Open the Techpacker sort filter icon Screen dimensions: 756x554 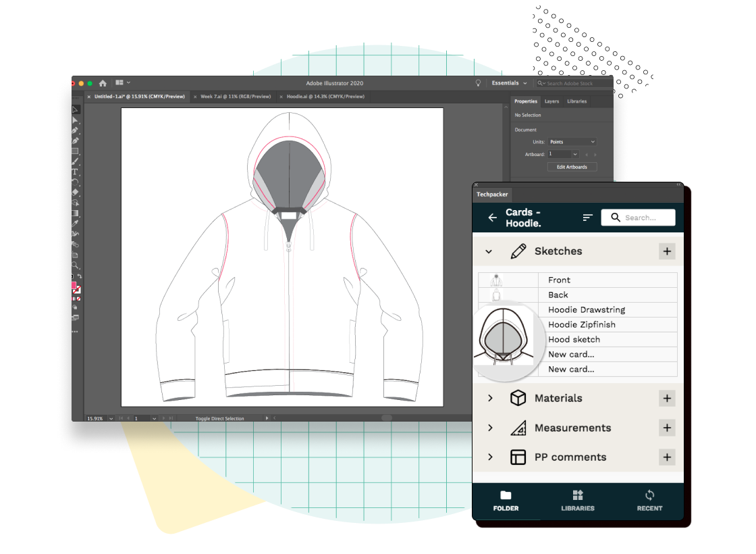588,218
